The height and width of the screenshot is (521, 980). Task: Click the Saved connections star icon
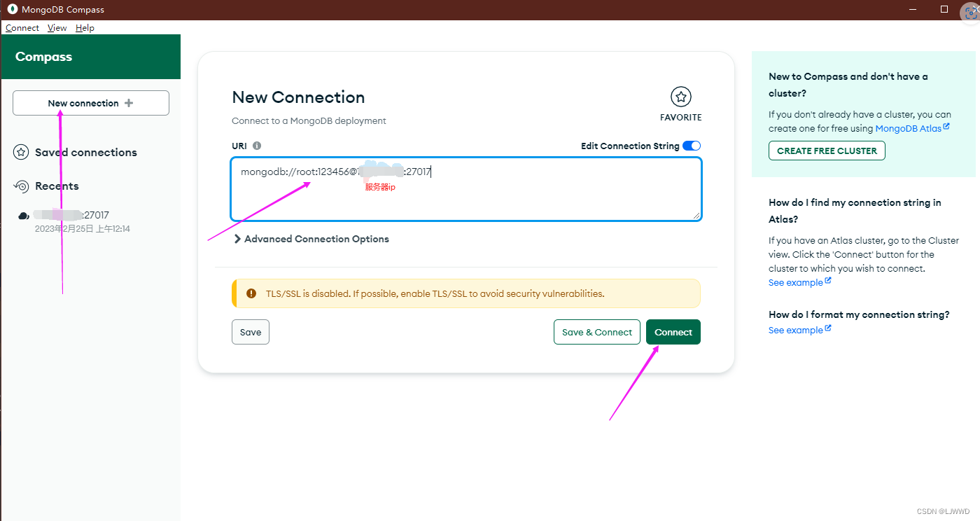click(21, 152)
